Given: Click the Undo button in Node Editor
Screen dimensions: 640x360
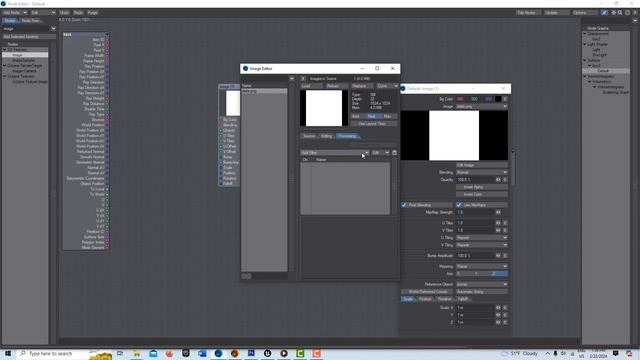Looking at the screenshot, I should [x=64, y=13].
